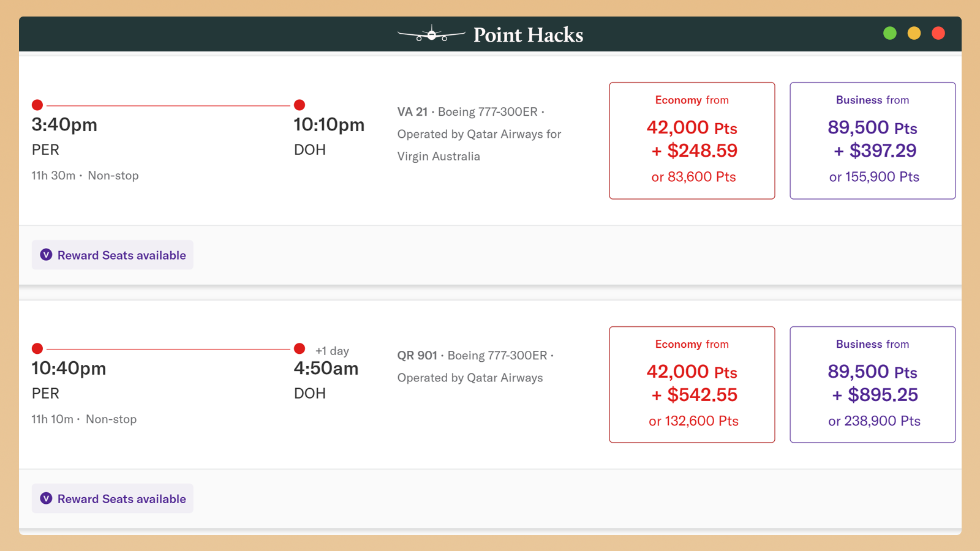
Task: Click Reward Seats available for QR 901 flight
Action: (x=121, y=499)
